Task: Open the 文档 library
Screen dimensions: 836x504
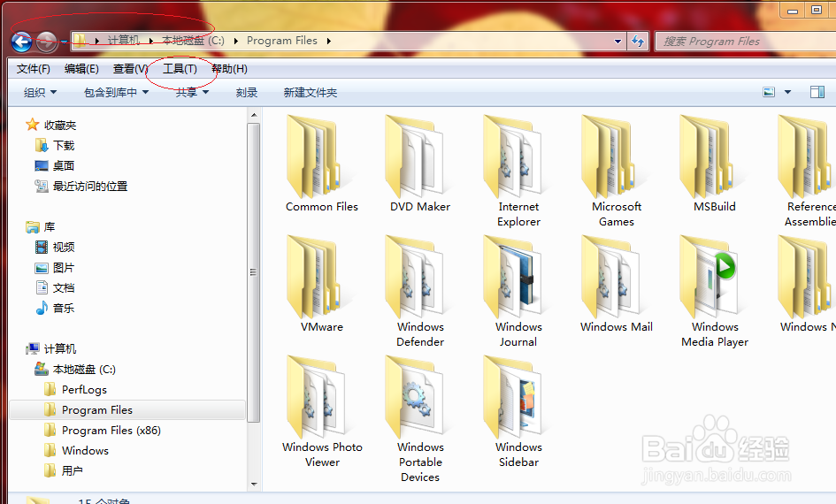Action: [x=64, y=287]
